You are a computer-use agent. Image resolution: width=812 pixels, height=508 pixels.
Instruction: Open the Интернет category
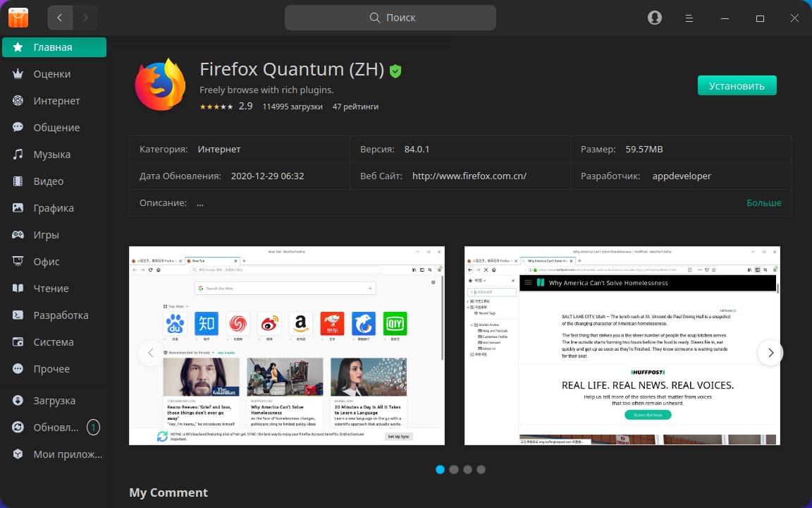point(54,101)
